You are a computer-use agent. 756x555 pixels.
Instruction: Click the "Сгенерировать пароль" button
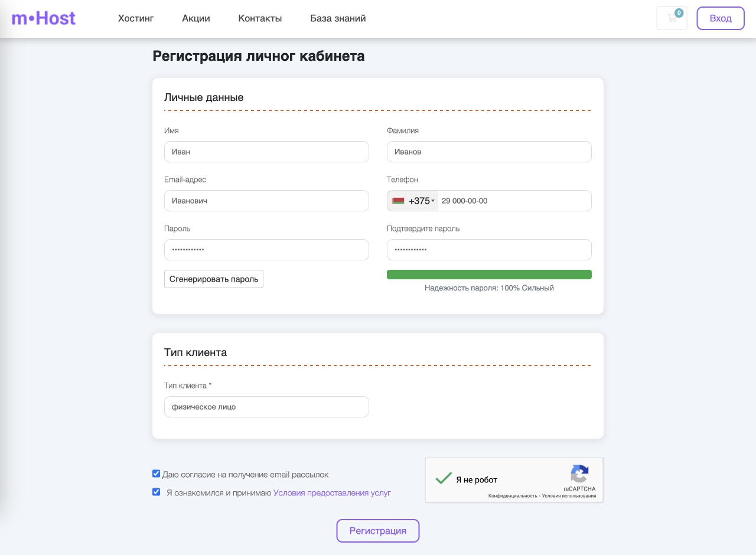tap(214, 279)
